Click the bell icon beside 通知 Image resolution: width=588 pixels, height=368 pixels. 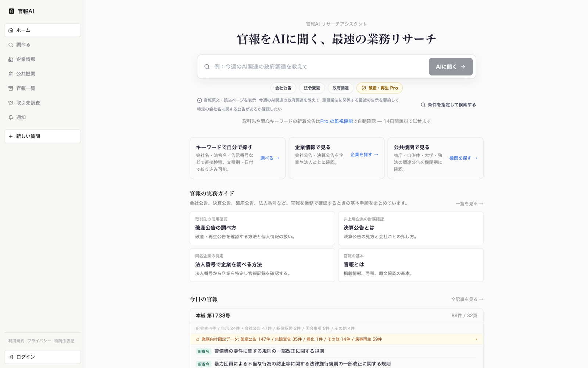pos(11,117)
